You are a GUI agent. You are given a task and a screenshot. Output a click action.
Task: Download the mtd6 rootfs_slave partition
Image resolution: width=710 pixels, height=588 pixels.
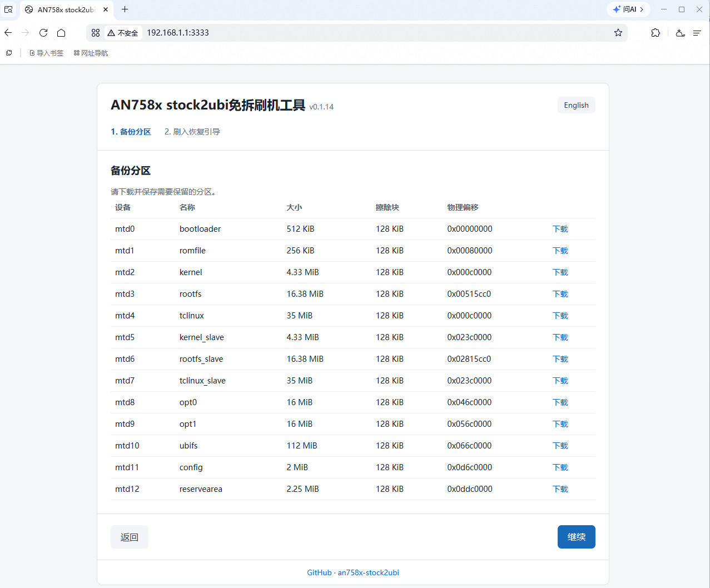[x=560, y=359]
